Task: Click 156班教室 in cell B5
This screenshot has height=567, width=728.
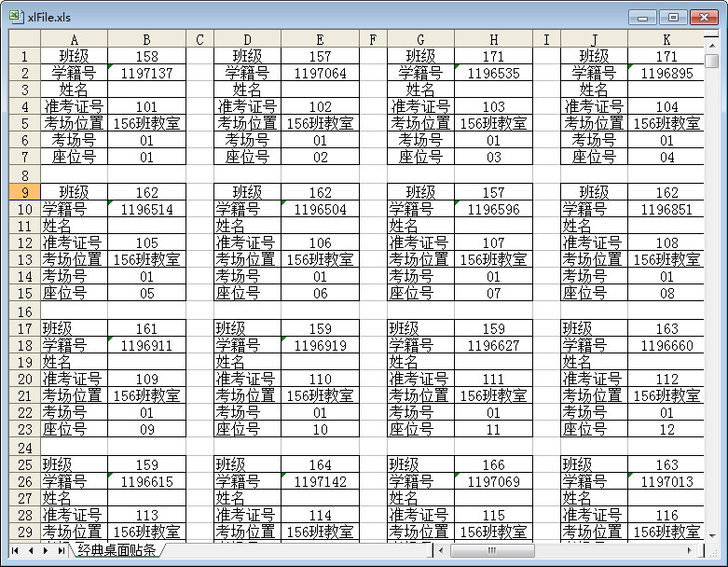Action: [146, 123]
